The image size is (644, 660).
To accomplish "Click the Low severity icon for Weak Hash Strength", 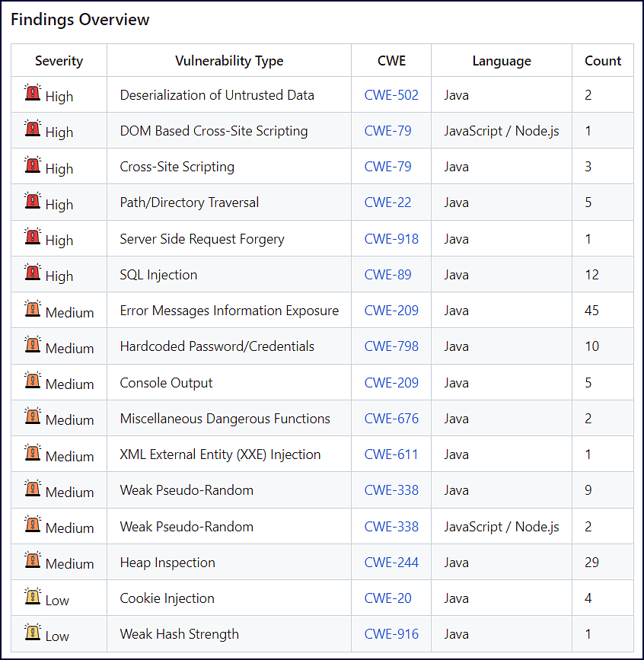I will 33,633.
